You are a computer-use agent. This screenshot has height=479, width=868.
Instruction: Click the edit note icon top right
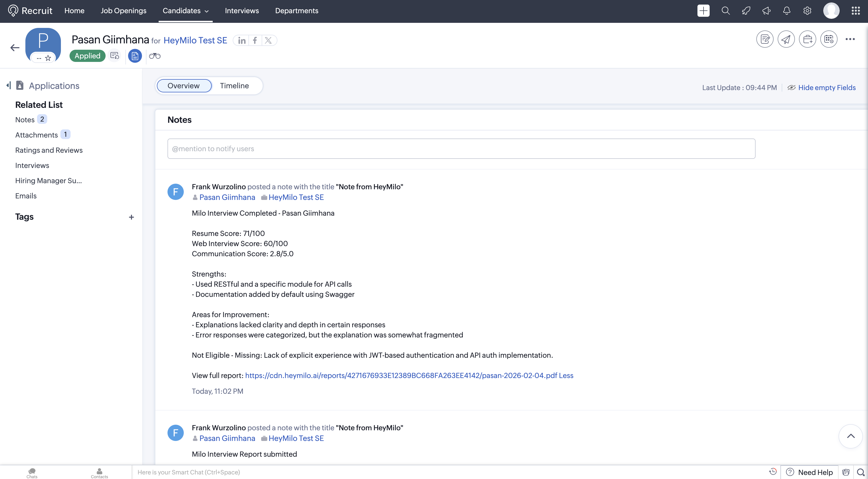click(764, 39)
